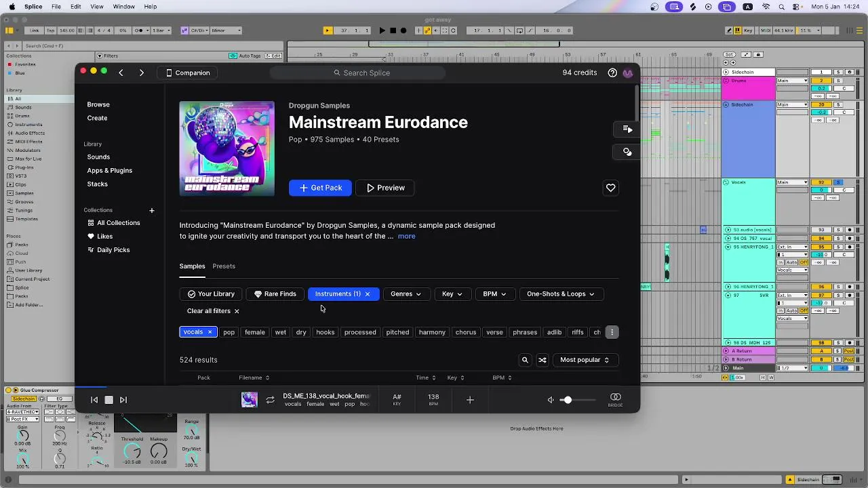
Task: Click the Tap tempo button in Ableton
Action: [50, 30]
